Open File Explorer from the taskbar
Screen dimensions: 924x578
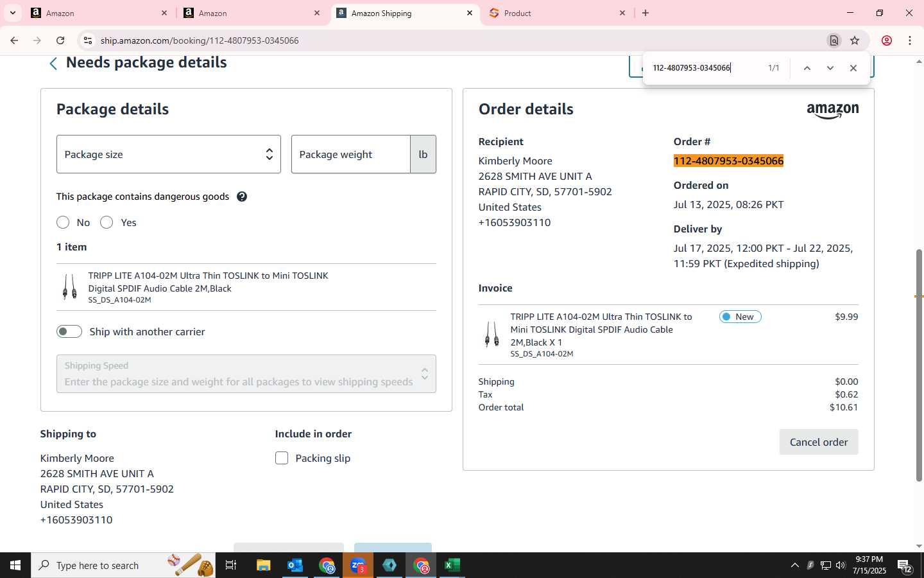tap(263, 565)
